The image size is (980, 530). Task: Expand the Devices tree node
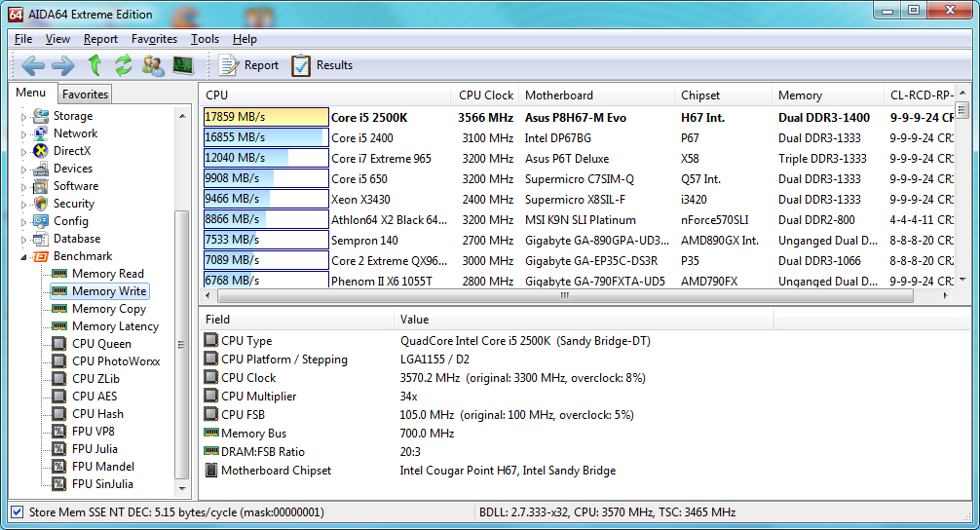point(23,169)
